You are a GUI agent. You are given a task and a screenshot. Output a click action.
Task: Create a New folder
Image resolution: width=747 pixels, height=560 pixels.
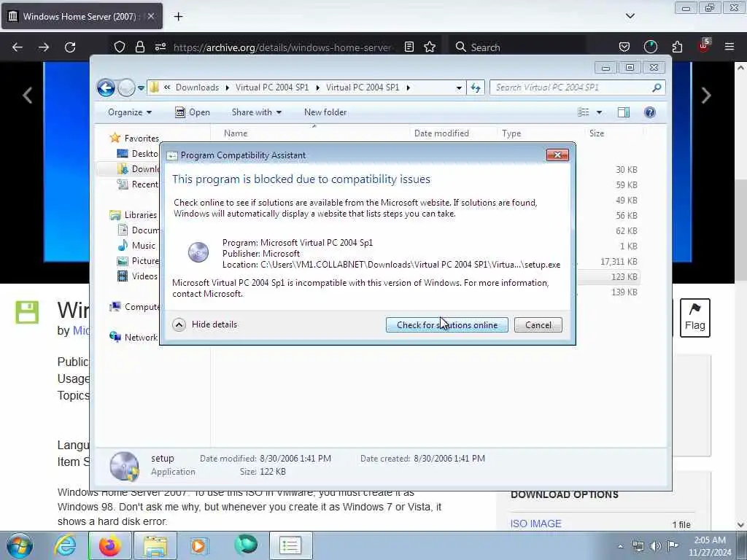325,112
